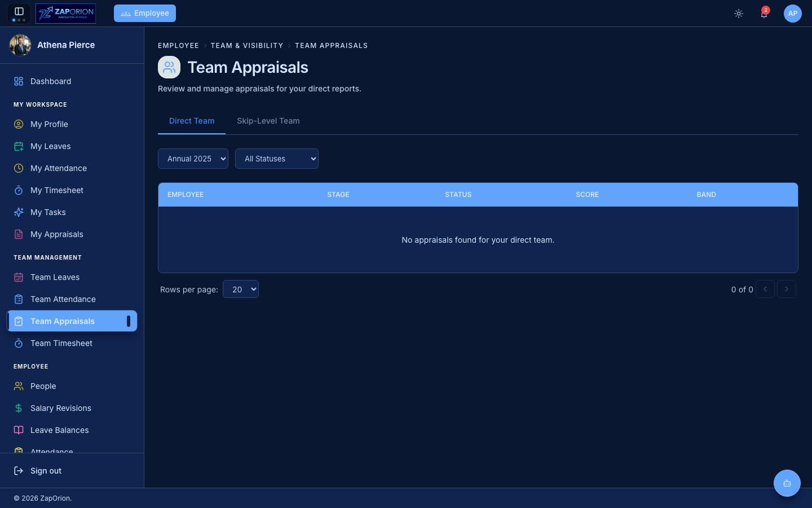Click My Appraisals document icon
The height and width of the screenshot is (508, 812).
pos(19,234)
